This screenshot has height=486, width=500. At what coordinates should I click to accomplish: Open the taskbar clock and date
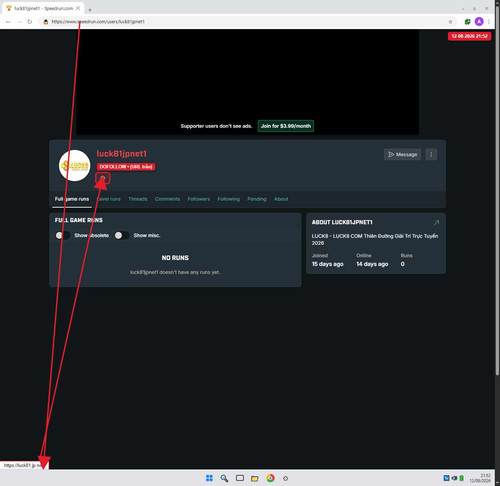coord(480,478)
